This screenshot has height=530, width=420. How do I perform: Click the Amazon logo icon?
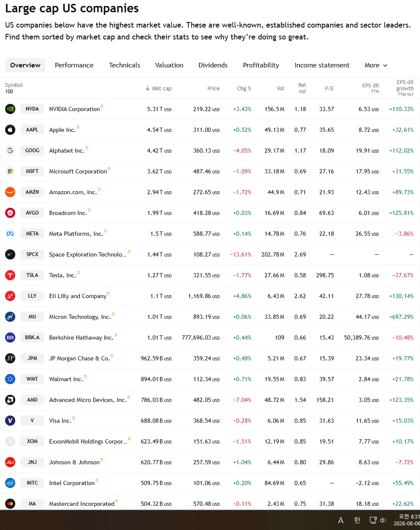pos(10,192)
